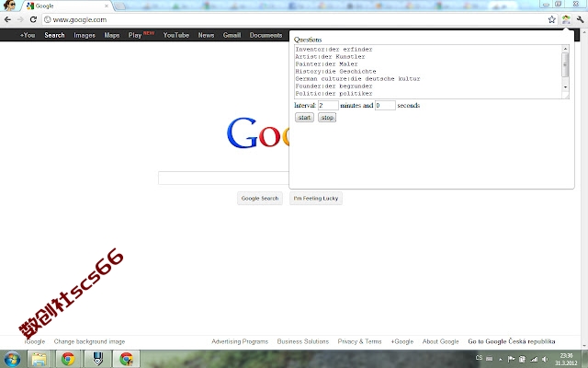Open Advertising Programs footer link
This screenshot has width=588, height=368.
240,341
